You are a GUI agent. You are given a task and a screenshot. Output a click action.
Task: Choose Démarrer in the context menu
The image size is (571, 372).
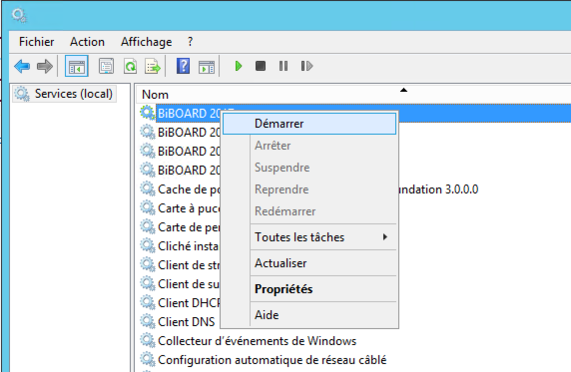309,124
